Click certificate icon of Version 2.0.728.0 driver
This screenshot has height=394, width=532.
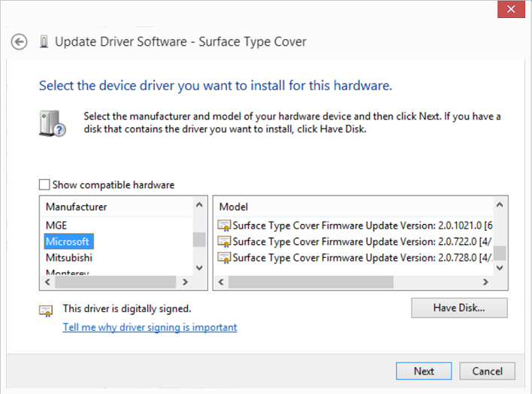point(224,257)
